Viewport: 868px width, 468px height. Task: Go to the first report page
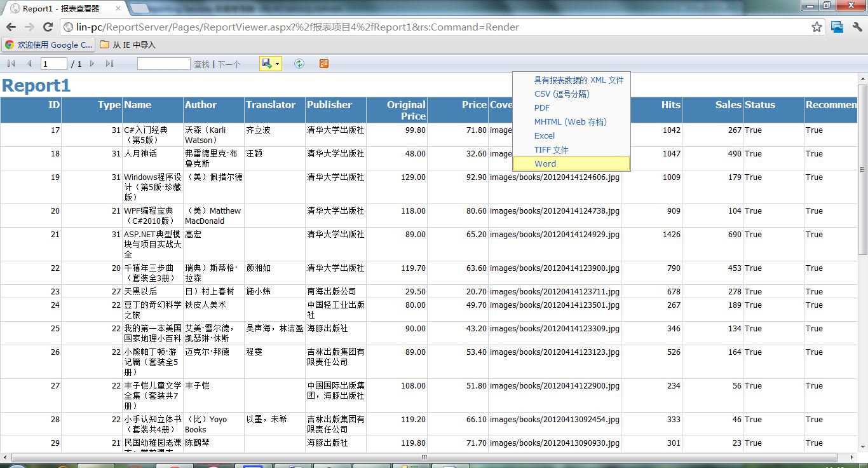click(x=11, y=64)
